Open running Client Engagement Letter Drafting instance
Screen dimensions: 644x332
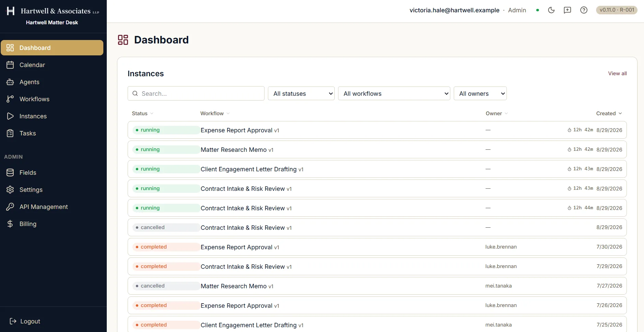point(377,169)
